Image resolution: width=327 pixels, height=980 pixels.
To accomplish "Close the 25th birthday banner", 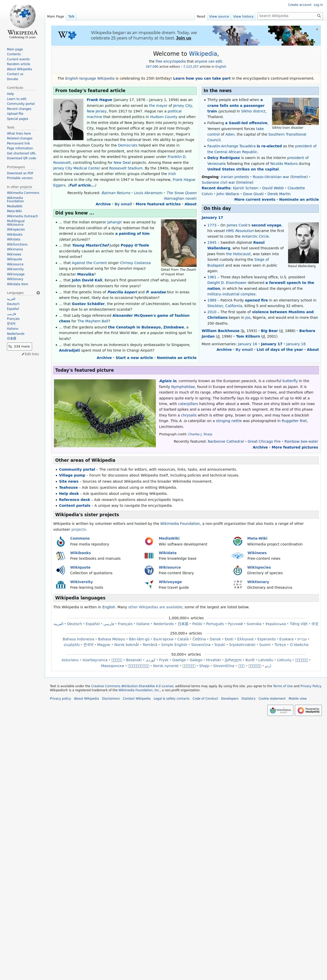I will click(317, 29).
